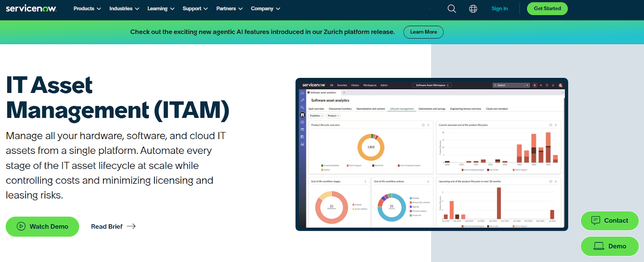Click info icon on Upcoming end of life widget
The width and height of the screenshot is (644, 262).
click(x=551, y=182)
